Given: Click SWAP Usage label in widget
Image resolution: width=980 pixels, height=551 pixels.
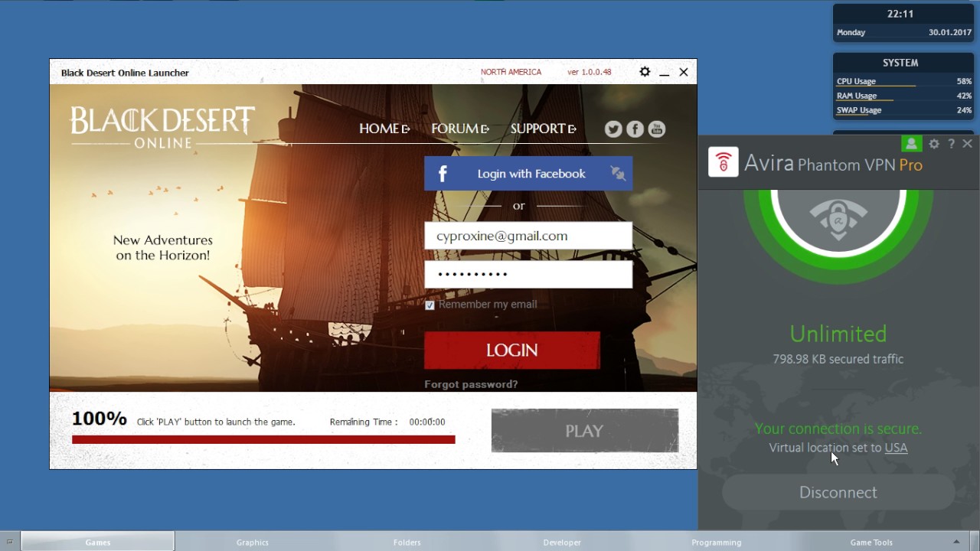Looking at the screenshot, I should tap(859, 110).
